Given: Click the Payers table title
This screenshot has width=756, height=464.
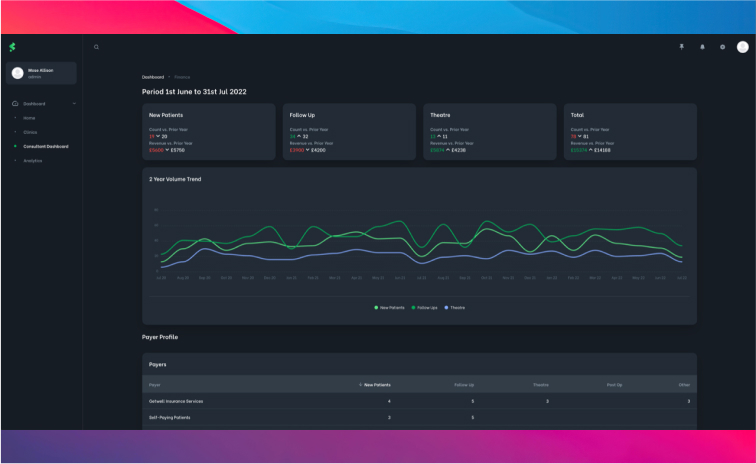Looking at the screenshot, I should tap(158, 365).
